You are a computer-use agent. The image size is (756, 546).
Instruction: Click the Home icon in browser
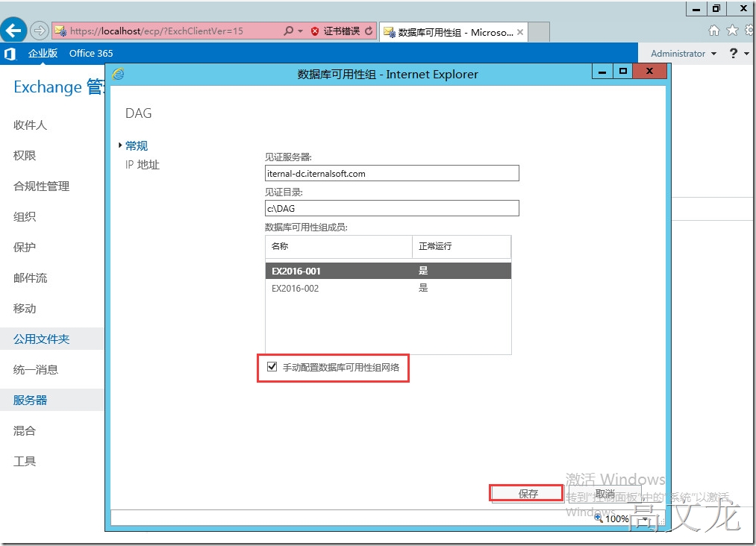(x=714, y=31)
